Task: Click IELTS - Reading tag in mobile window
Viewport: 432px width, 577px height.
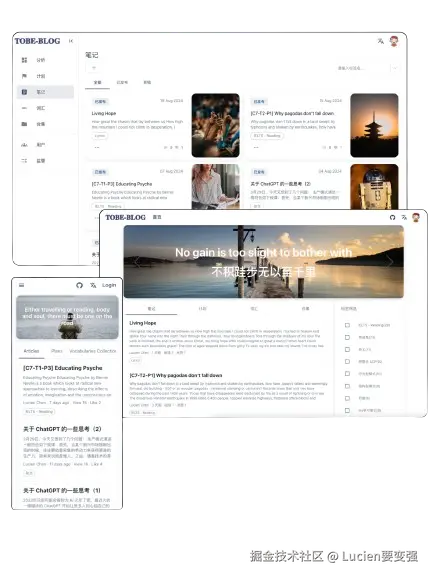Action: point(39,412)
